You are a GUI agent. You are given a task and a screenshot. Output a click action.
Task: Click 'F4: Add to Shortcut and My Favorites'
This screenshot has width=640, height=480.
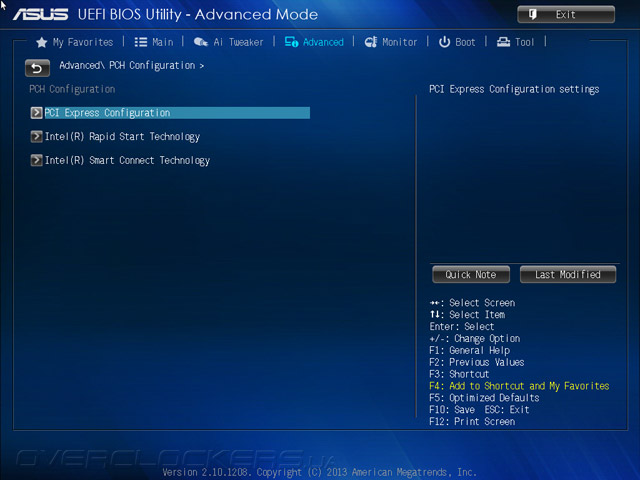[519, 386]
